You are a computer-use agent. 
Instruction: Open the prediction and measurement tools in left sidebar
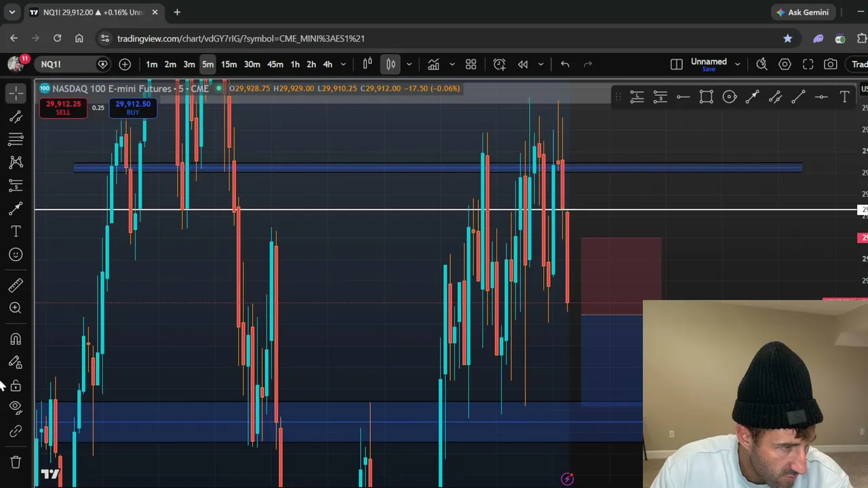coord(16,185)
